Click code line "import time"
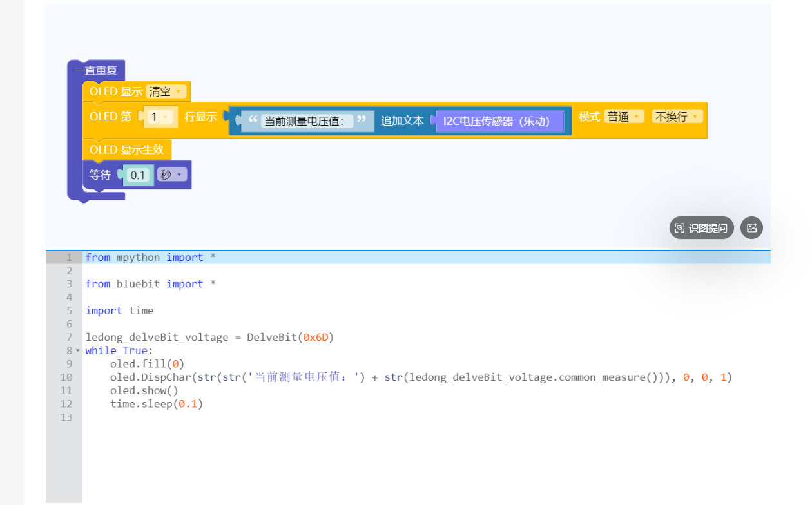 120,310
